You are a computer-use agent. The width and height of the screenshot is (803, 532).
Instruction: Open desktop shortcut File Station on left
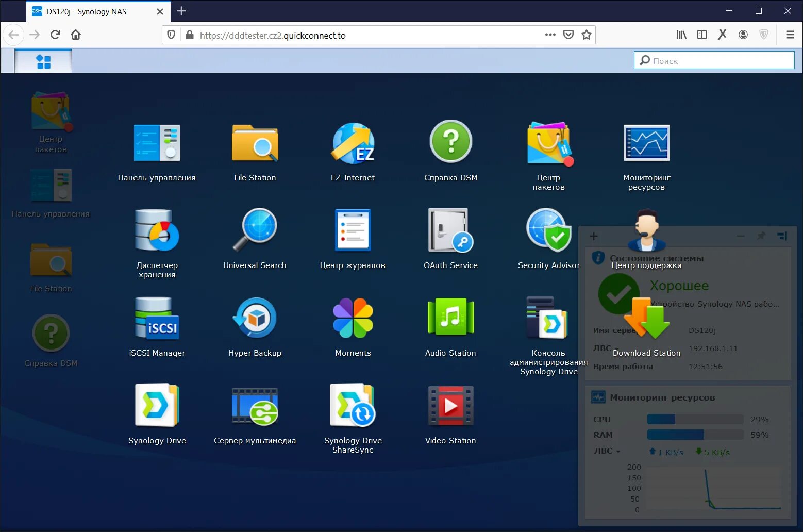point(51,261)
